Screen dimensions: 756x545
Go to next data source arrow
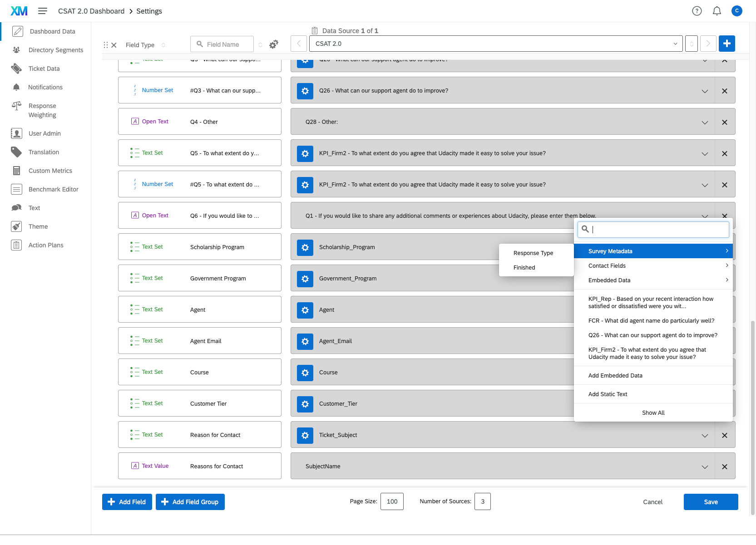[x=708, y=44]
